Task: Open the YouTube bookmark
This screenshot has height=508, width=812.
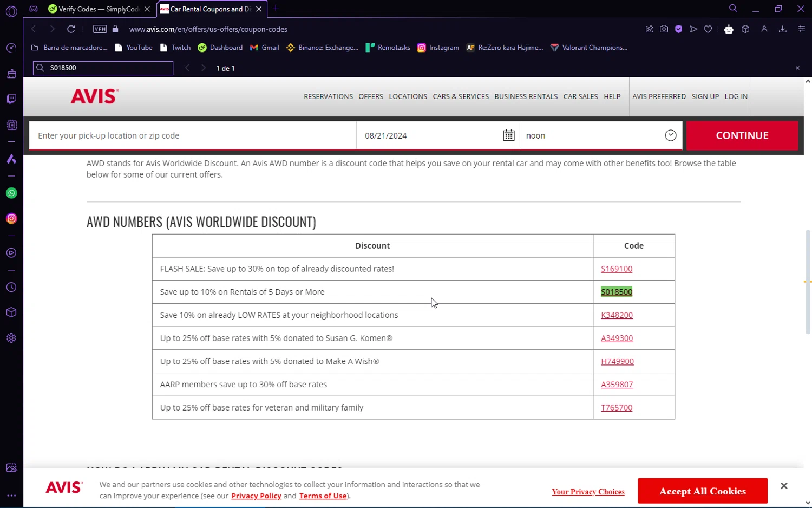Action: pyautogui.click(x=134, y=48)
